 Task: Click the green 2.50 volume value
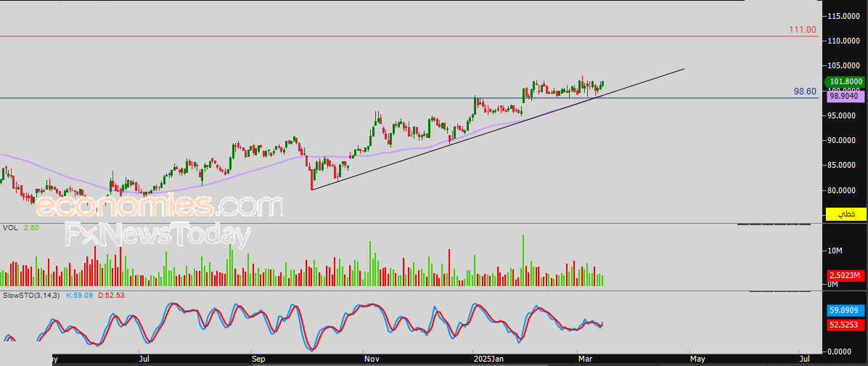click(x=31, y=228)
